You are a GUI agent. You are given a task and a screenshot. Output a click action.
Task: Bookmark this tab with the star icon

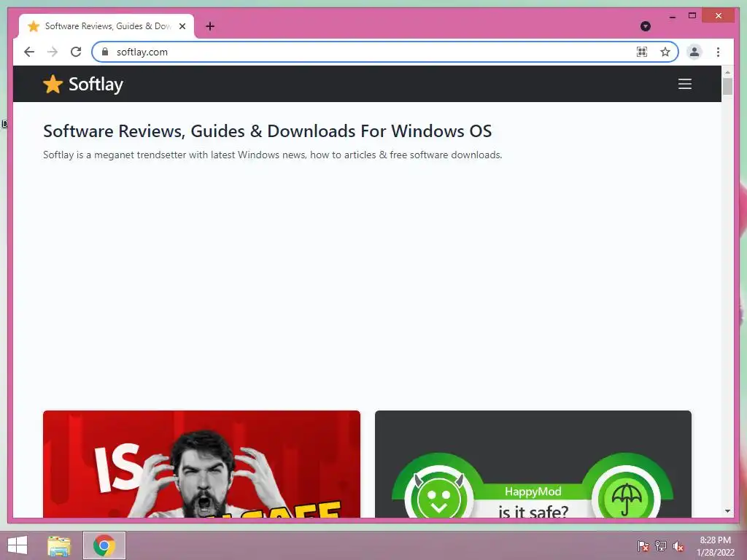click(x=665, y=52)
